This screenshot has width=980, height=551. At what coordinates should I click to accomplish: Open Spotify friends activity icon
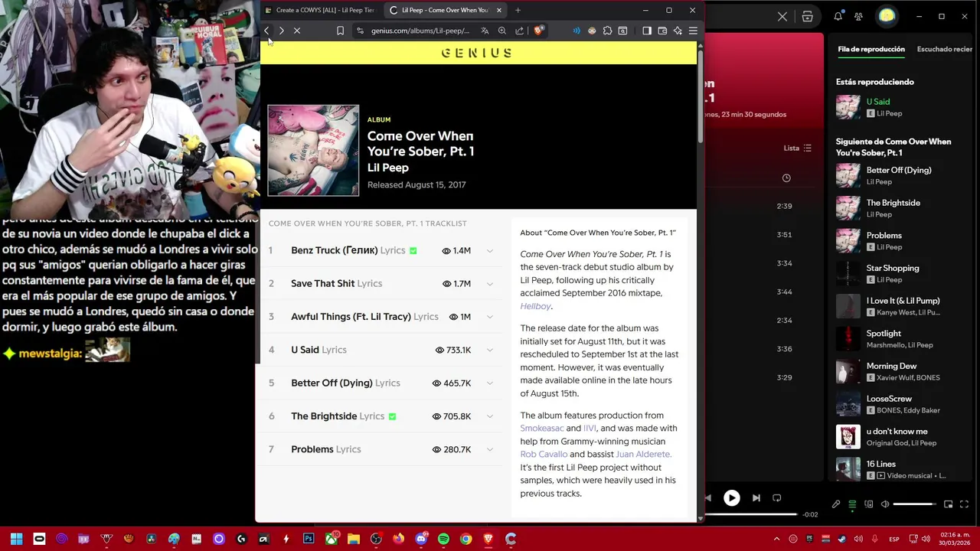point(858,16)
